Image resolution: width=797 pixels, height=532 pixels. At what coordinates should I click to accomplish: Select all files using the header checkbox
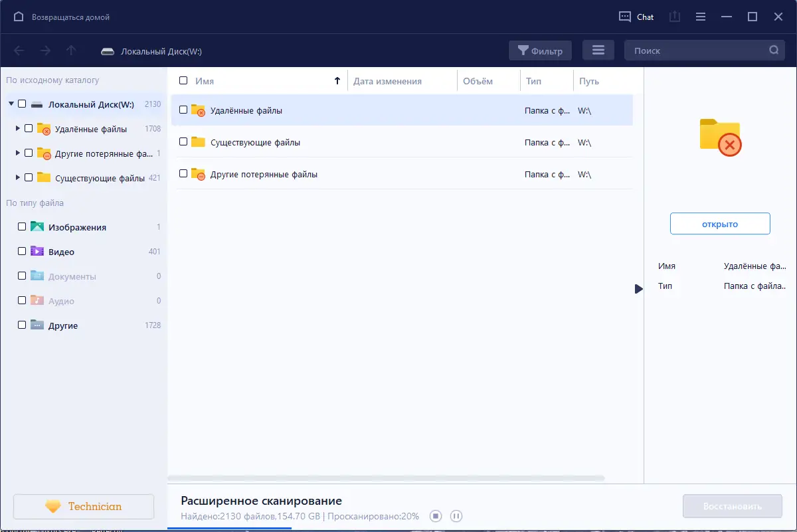click(x=183, y=80)
